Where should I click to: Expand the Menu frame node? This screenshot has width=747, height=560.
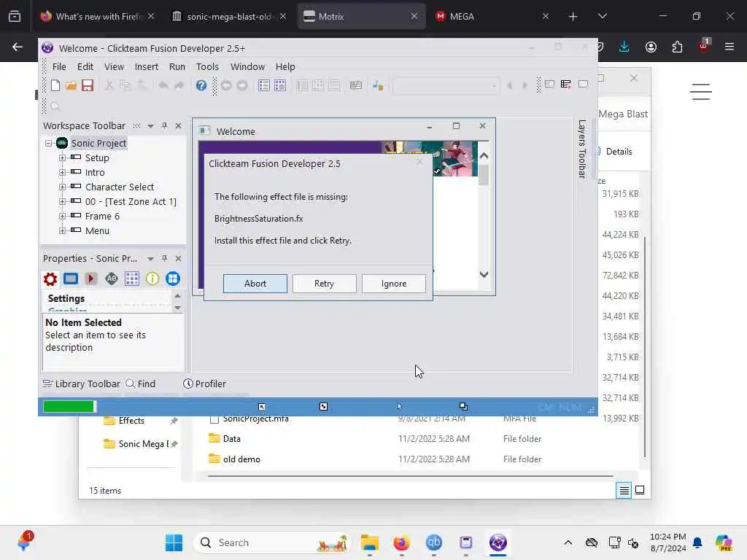pos(63,231)
